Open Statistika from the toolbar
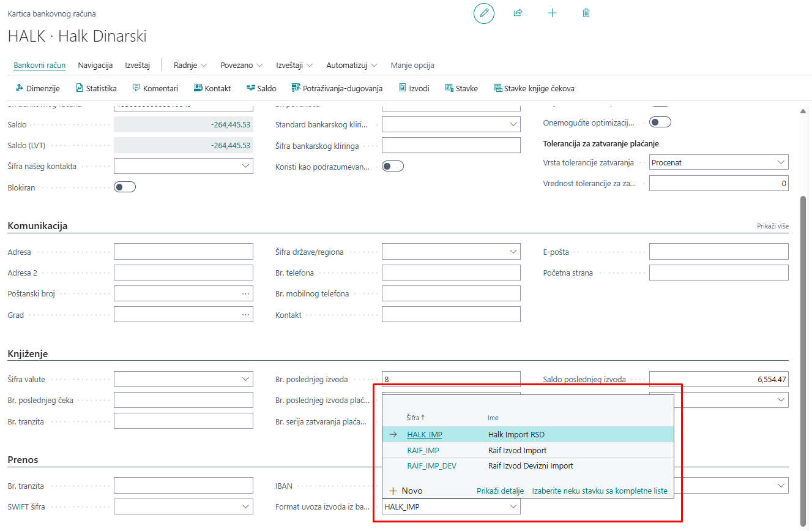This screenshot has height=531, width=812. (x=96, y=88)
